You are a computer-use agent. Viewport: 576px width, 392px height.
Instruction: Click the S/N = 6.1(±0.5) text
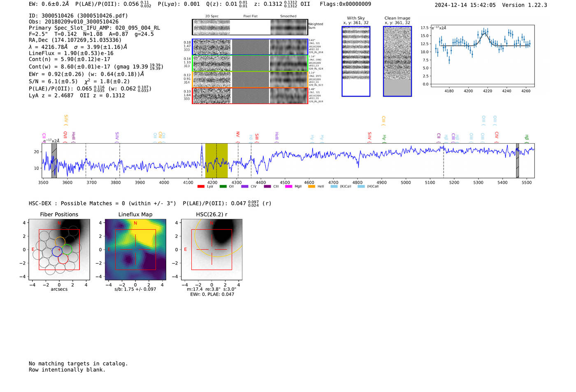[x=53, y=81]
